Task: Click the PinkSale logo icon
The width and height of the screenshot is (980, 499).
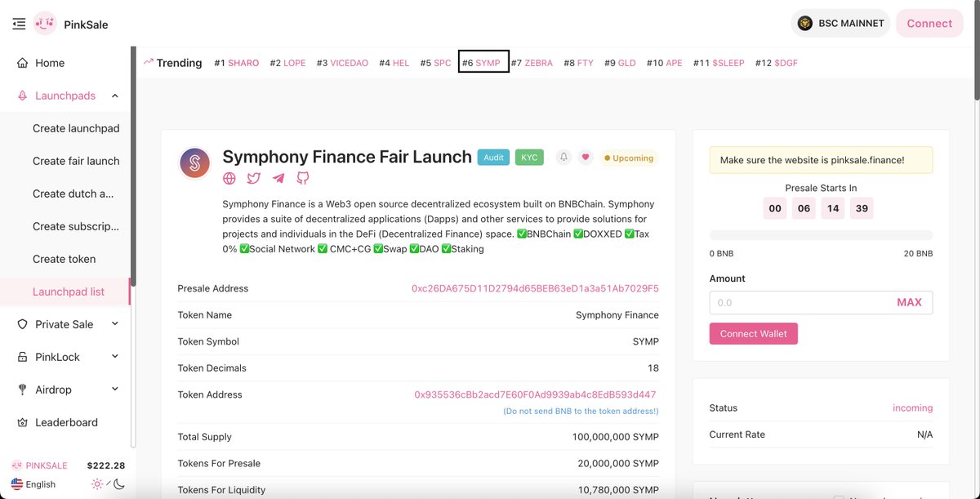Action: pos(45,24)
